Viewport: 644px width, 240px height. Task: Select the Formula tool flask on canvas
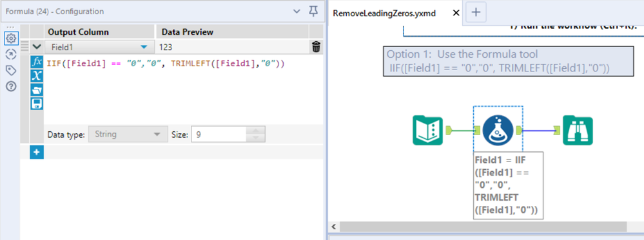tap(498, 131)
